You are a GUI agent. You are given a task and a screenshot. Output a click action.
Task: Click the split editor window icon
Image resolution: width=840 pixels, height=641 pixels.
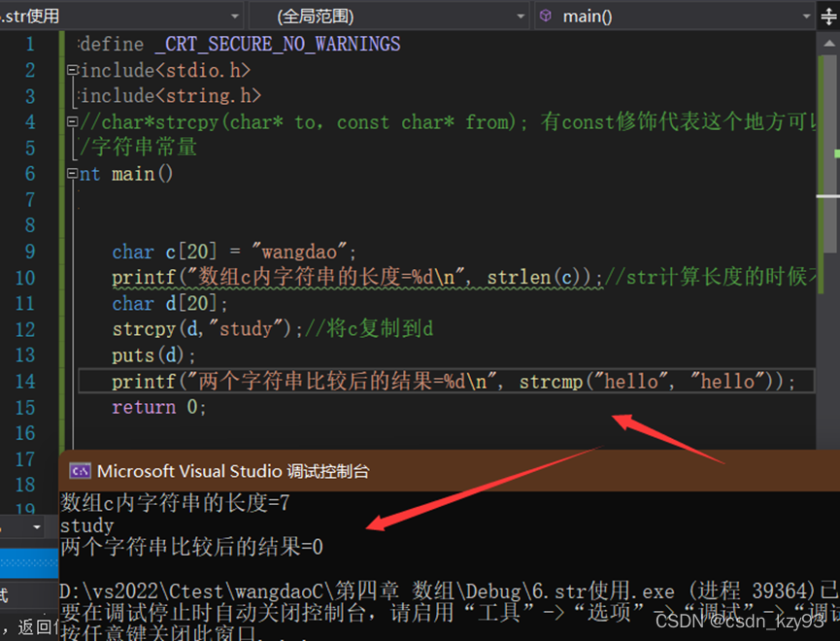[x=828, y=17]
